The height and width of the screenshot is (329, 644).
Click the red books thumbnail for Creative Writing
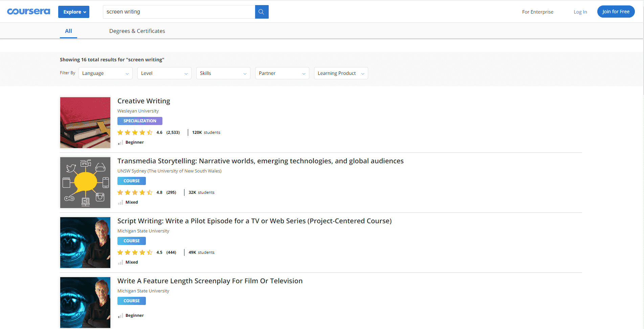[85, 123]
